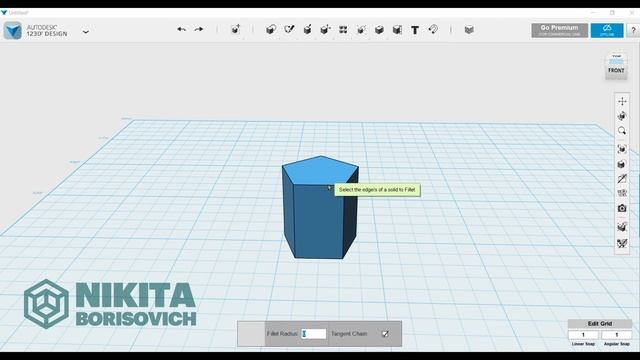Open the Primitives tool menu

click(271, 29)
